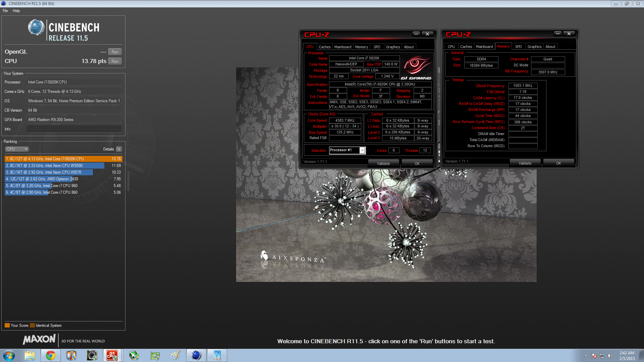Select the Core i7 CPU 860 ranking entry

pyautogui.click(x=63, y=192)
